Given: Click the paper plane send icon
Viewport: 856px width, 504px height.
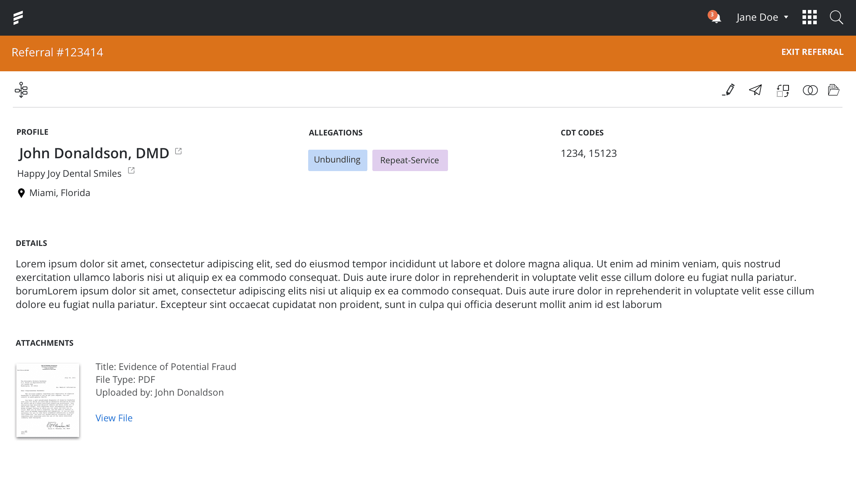Looking at the screenshot, I should tap(755, 90).
